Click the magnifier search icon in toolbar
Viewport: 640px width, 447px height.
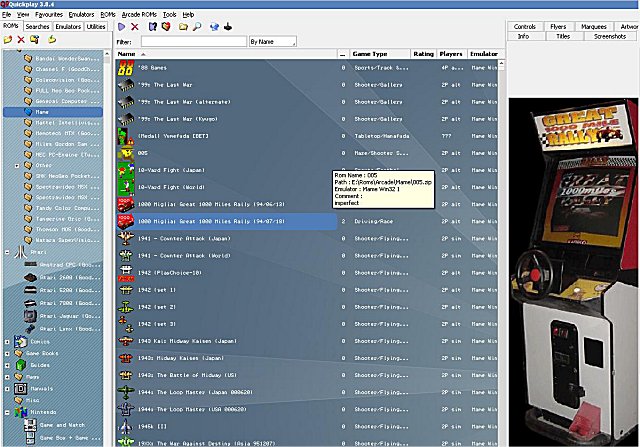197,27
